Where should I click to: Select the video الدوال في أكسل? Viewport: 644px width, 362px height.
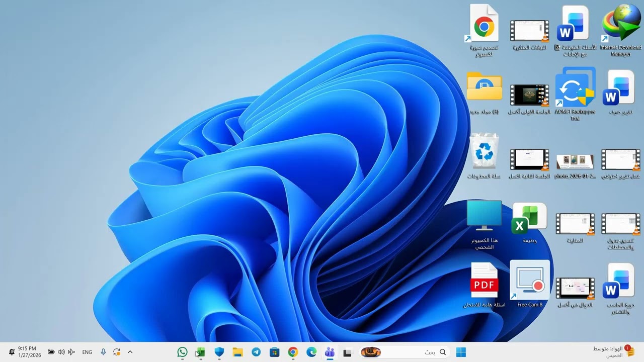(575, 292)
